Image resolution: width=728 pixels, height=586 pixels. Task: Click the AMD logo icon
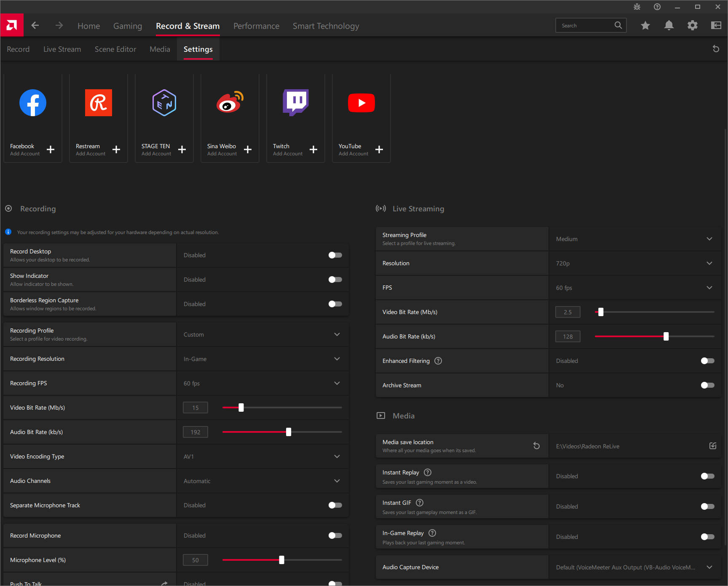point(12,25)
